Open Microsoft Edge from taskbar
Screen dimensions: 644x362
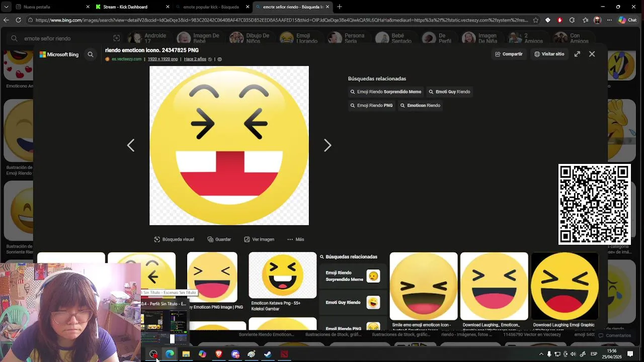point(170,354)
